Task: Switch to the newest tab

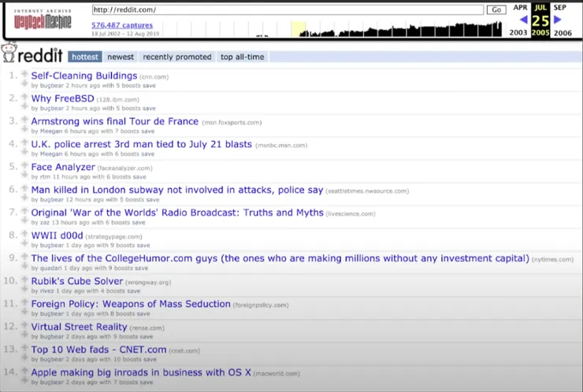Action: [121, 57]
